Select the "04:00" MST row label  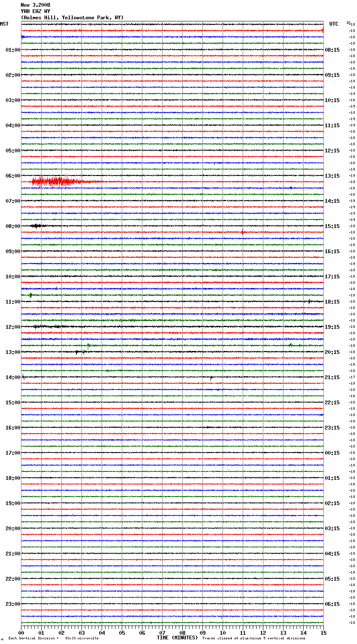(13, 126)
